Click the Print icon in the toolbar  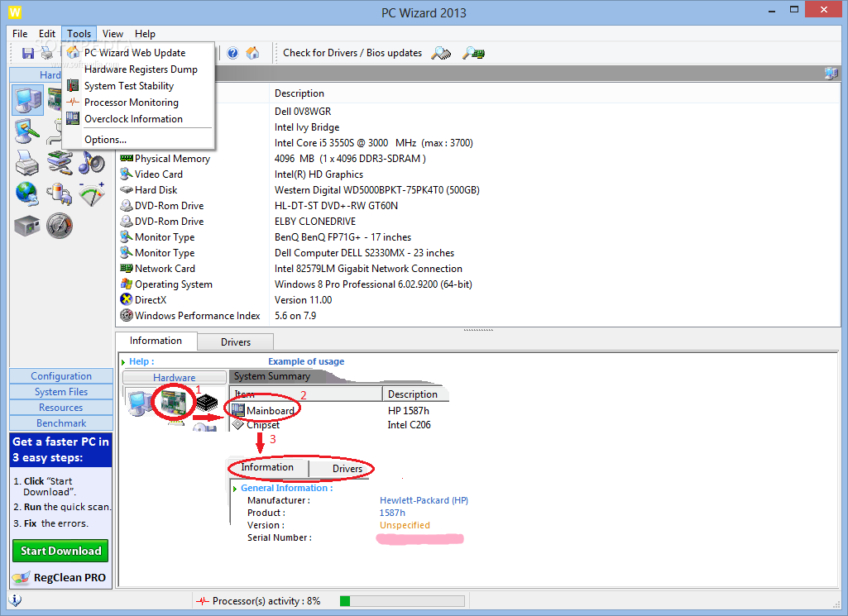pyautogui.click(x=48, y=53)
